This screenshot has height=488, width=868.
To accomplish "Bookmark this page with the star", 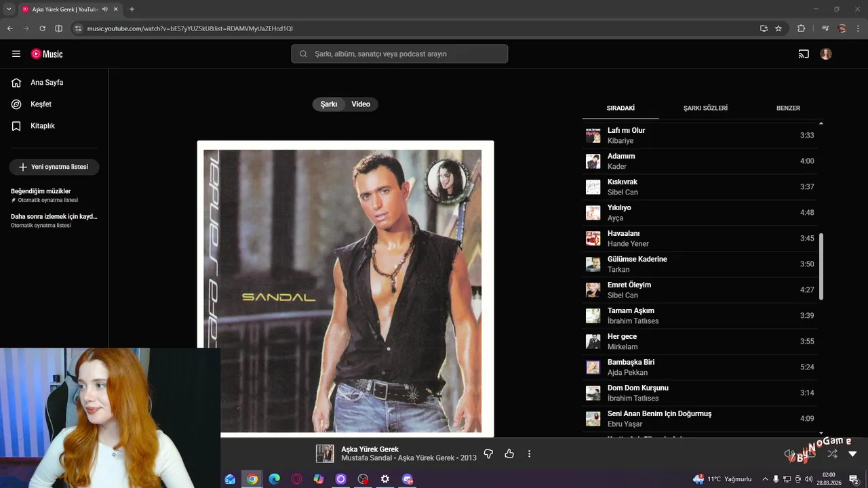I will pos(778,28).
